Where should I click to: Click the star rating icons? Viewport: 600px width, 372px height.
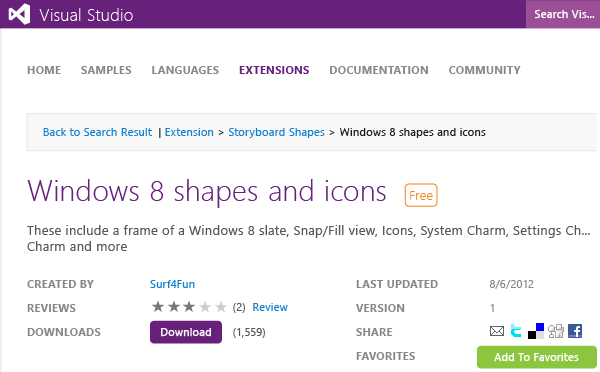click(189, 307)
